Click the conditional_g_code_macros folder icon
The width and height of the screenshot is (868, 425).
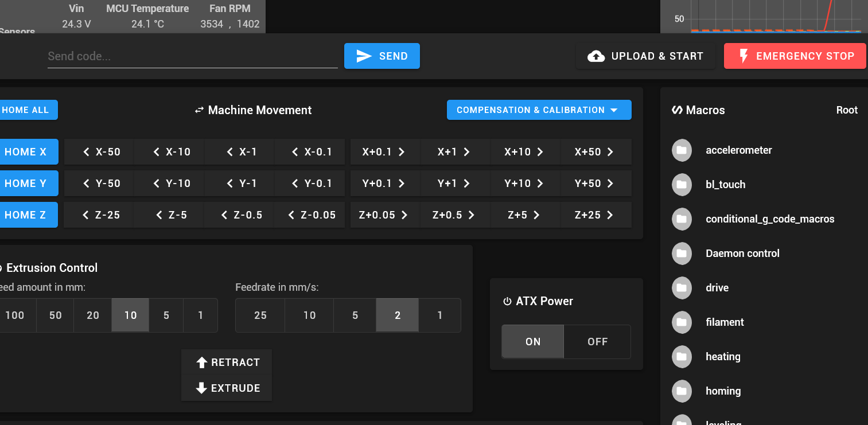click(x=682, y=219)
